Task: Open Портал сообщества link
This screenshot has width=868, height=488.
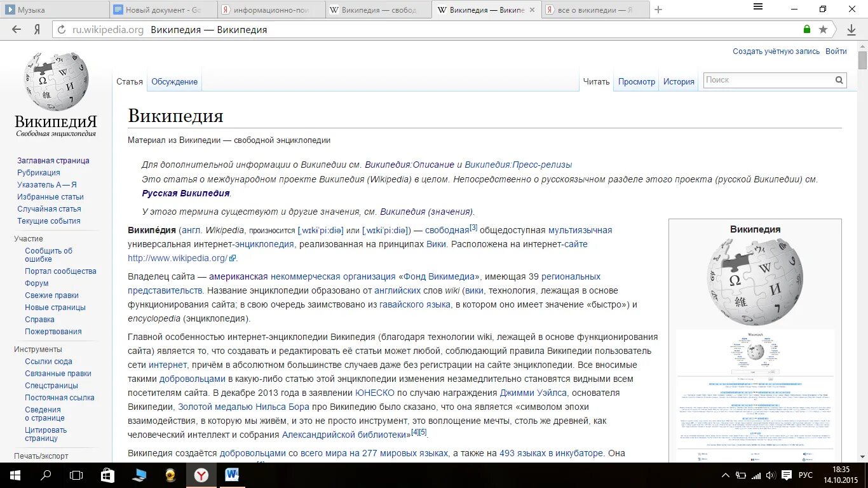Action: click(60, 271)
